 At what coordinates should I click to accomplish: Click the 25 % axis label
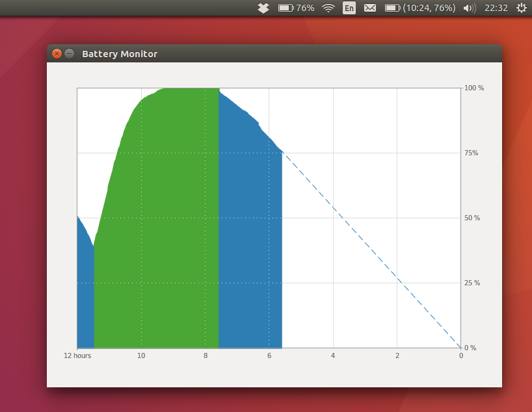[x=472, y=283]
